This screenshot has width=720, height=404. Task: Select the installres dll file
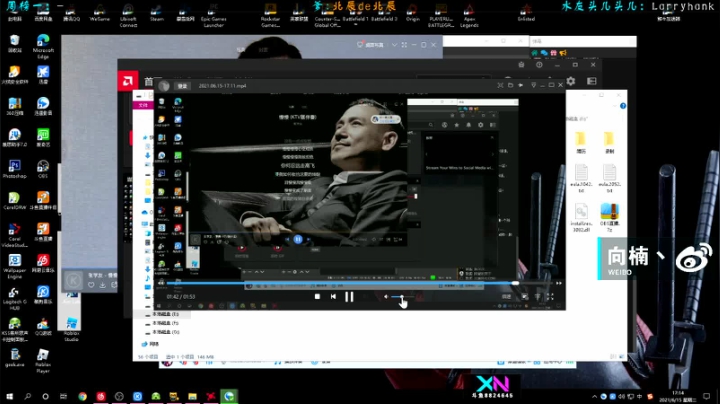(x=581, y=218)
